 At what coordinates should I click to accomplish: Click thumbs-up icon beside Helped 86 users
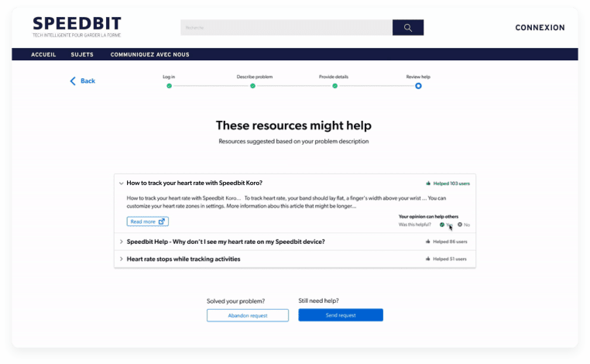tap(428, 242)
